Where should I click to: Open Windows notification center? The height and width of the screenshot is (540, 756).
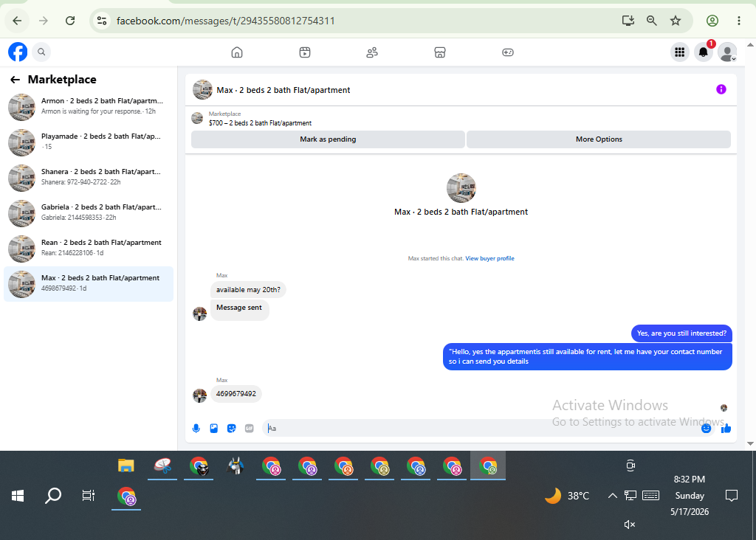[732, 496]
